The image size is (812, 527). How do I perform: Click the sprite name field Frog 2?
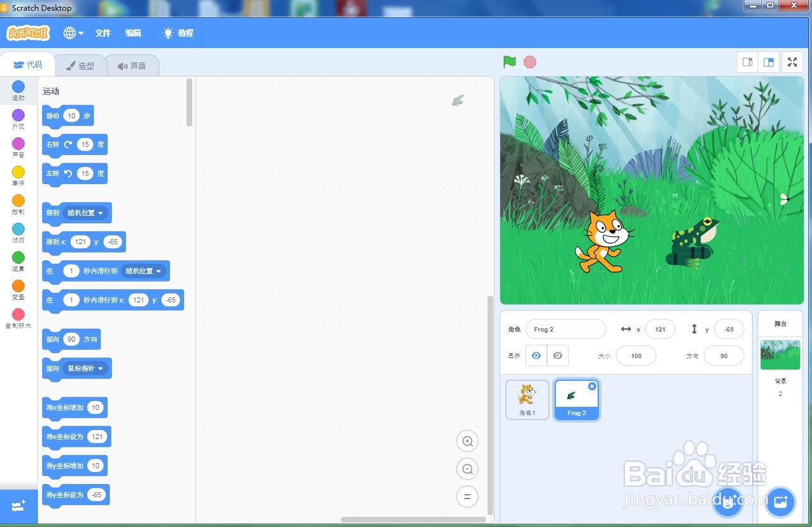[566, 329]
